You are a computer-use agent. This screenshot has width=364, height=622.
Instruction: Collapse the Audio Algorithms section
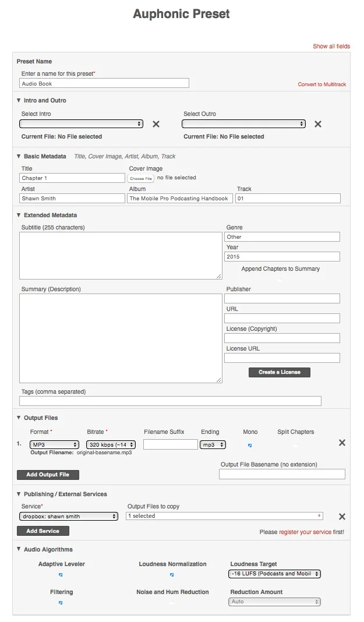point(19,549)
